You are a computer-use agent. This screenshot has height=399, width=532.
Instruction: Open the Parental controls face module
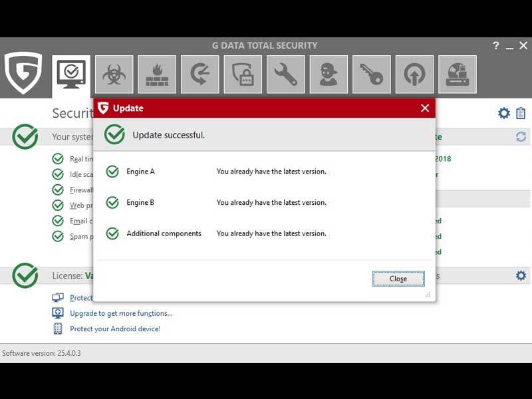[329, 74]
